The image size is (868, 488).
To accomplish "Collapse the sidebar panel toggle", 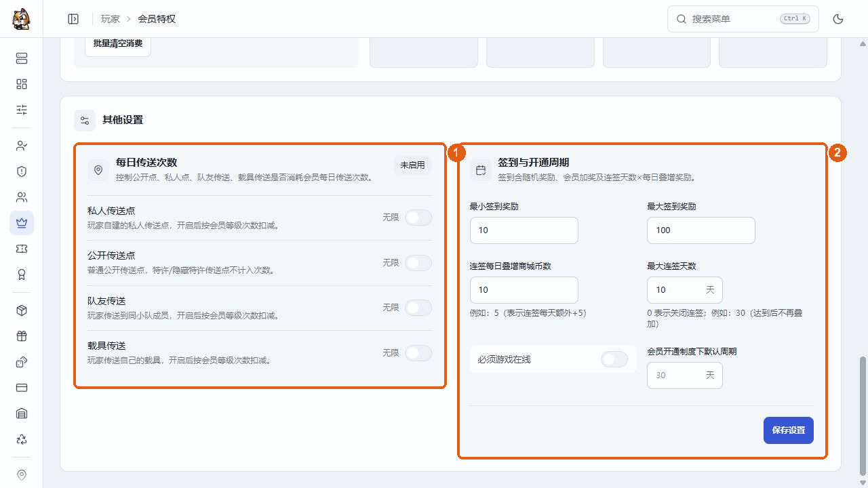I will [x=73, y=19].
